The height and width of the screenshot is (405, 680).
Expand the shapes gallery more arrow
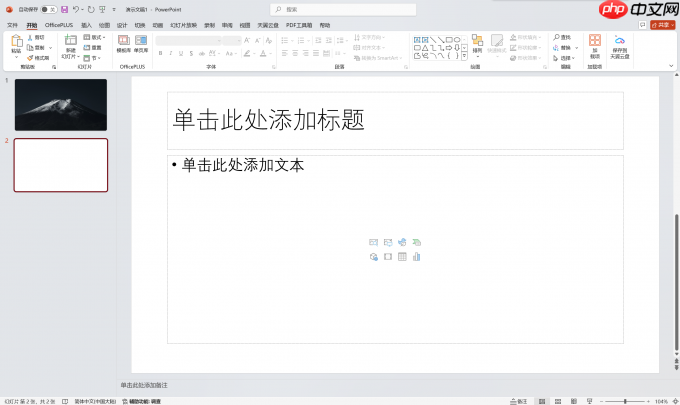(464, 56)
